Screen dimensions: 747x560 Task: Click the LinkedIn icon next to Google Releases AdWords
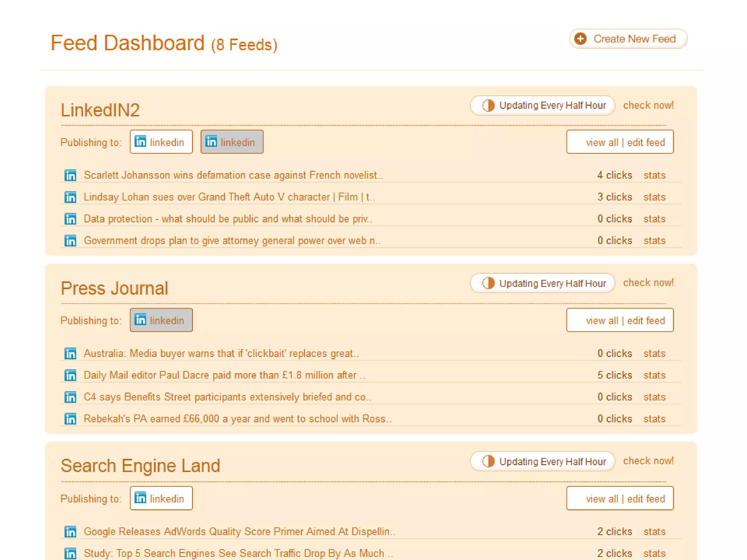[x=70, y=532]
